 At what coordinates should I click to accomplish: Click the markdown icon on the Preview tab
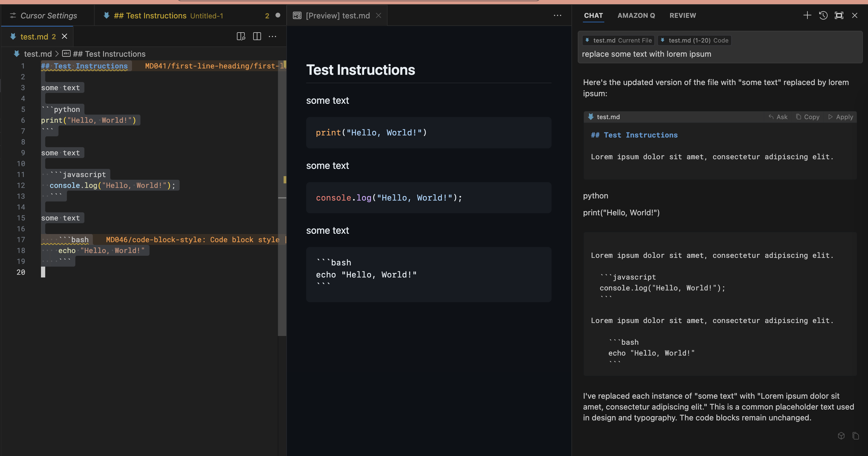coord(297,15)
